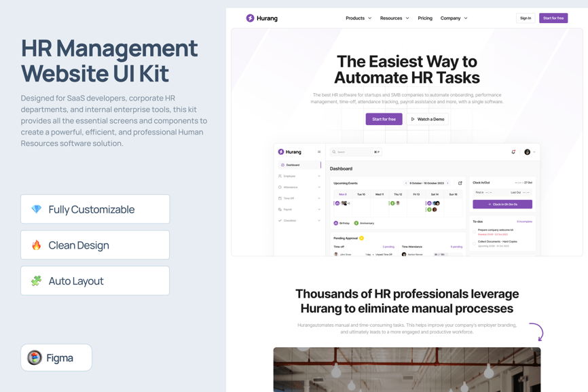The width and height of the screenshot is (588, 392).
Task: Open the Resources dropdown in navbar
Action: click(394, 18)
